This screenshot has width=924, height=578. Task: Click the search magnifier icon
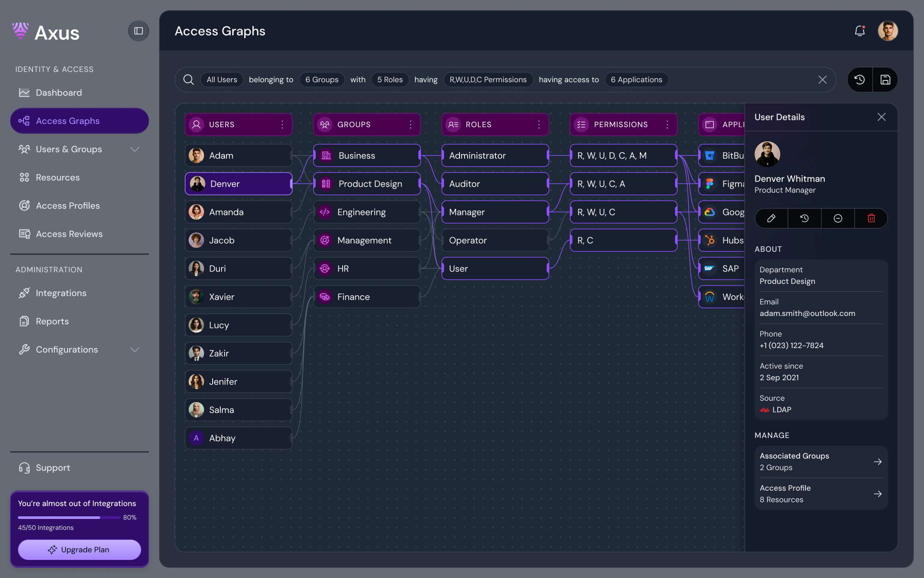coord(188,80)
